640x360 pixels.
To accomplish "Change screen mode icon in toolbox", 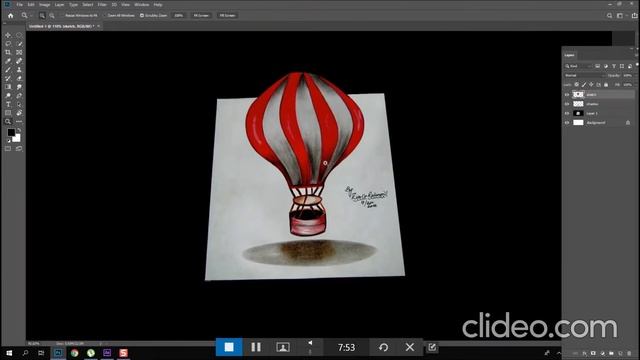I will point(19,149).
